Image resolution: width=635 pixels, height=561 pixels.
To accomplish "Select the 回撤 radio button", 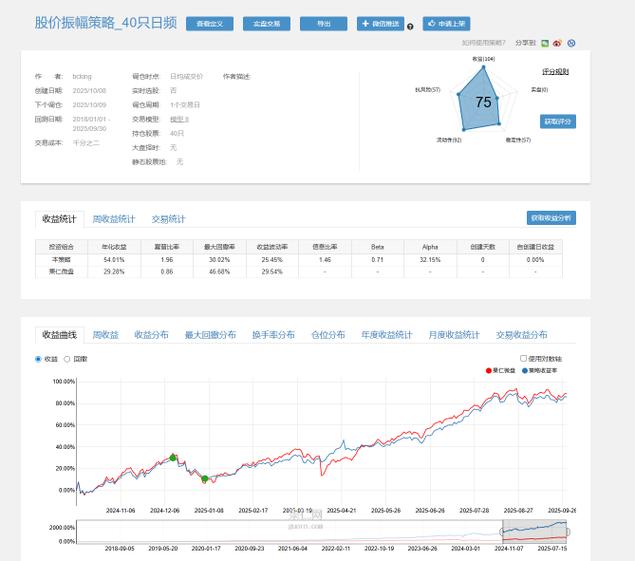I will pyautogui.click(x=67, y=358).
